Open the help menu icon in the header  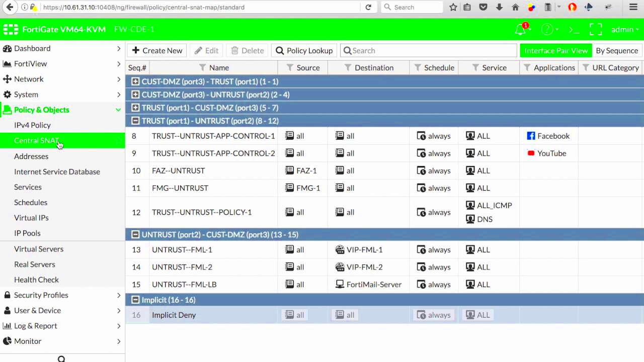(x=546, y=29)
